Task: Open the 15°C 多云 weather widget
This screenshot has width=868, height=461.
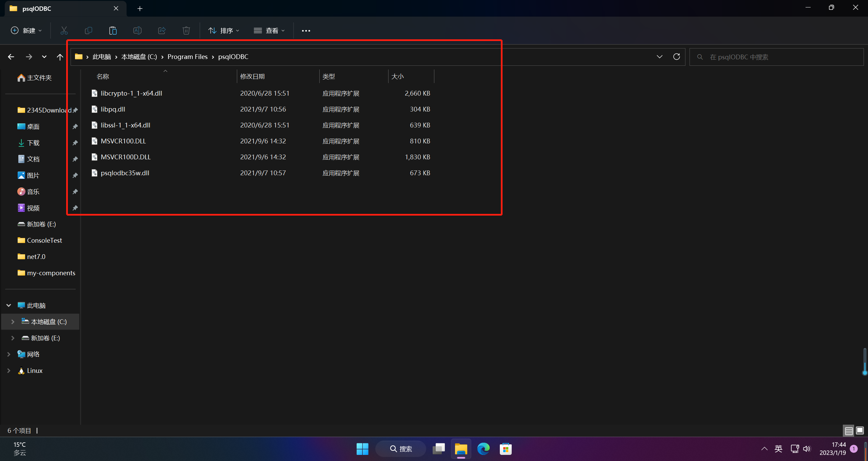Action: (x=20, y=449)
